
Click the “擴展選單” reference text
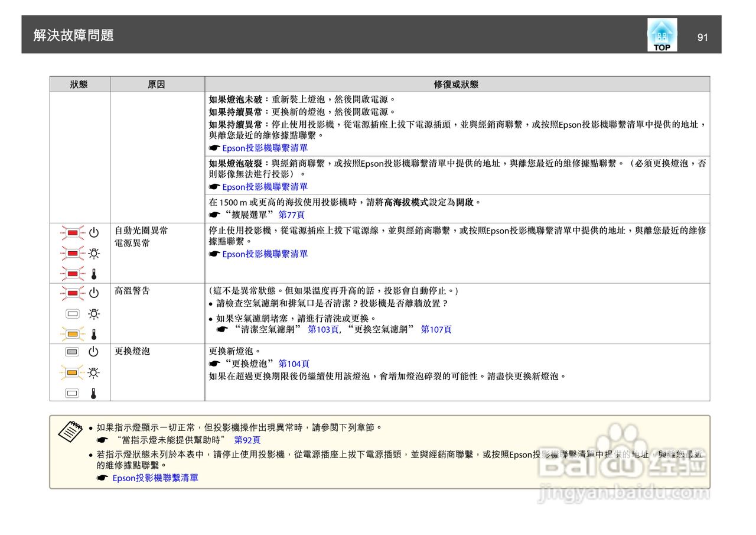coord(249,215)
